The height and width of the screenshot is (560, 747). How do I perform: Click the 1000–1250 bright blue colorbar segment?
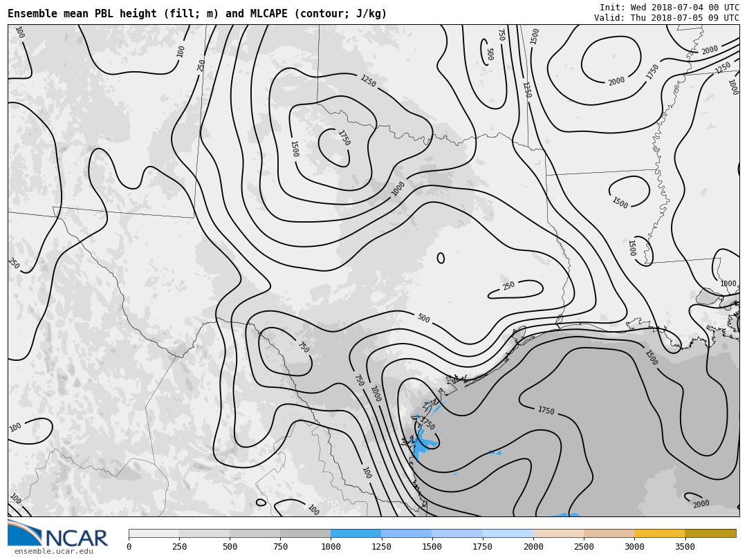tap(356, 533)
